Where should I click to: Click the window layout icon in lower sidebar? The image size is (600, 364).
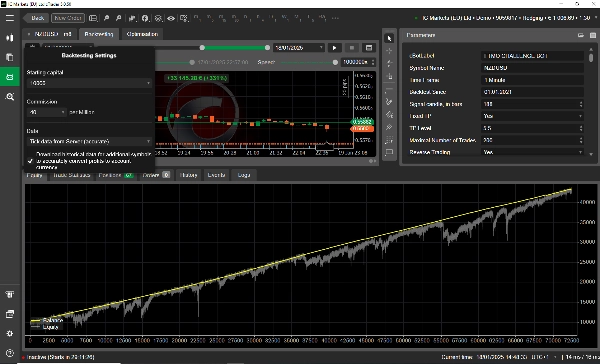[10, 314]
